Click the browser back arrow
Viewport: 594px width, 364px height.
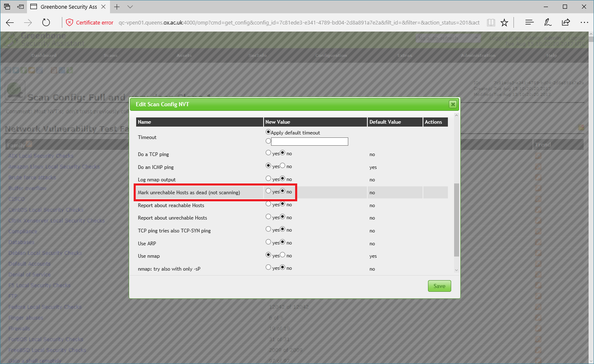(10, 22)
